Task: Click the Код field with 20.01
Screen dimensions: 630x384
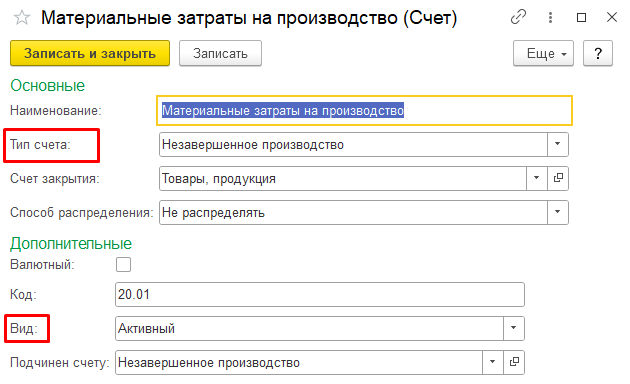Action: tap(320, 294)
